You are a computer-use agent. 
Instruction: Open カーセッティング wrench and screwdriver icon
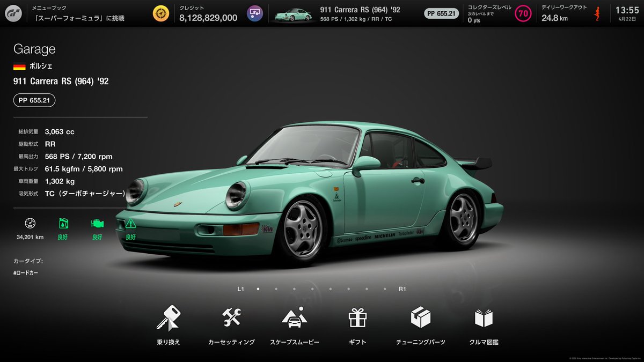click(x=231, y=317)
